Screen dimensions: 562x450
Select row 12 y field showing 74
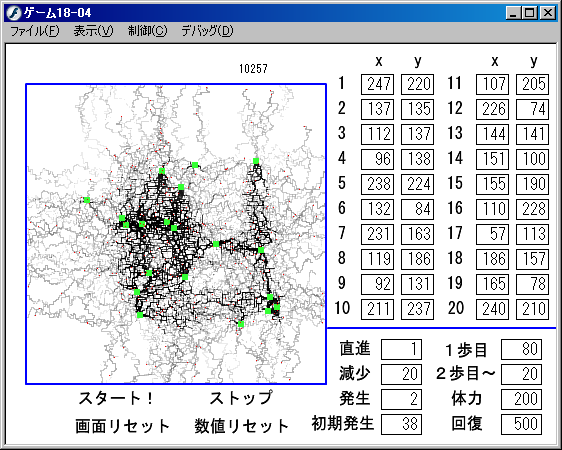[532, 109]
